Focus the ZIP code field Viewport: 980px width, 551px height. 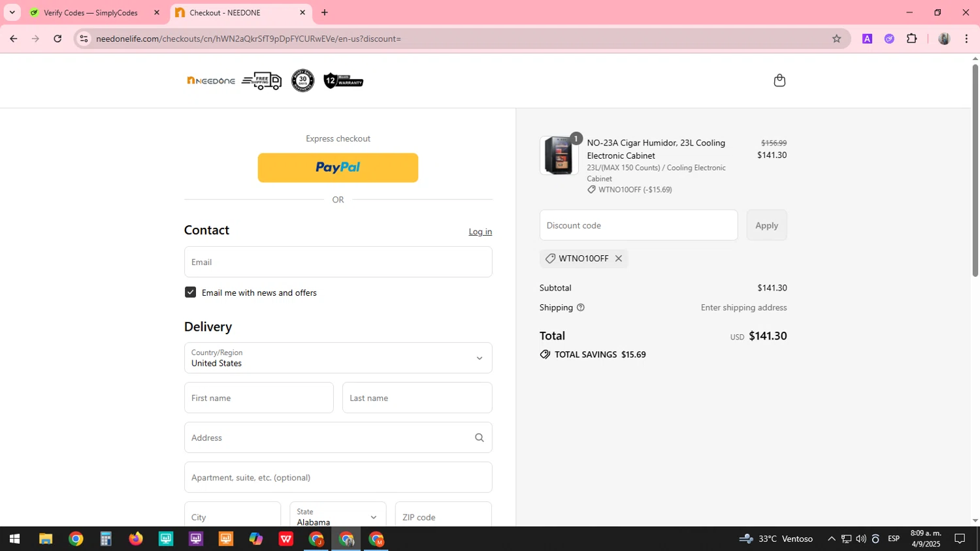coord(444,514)
